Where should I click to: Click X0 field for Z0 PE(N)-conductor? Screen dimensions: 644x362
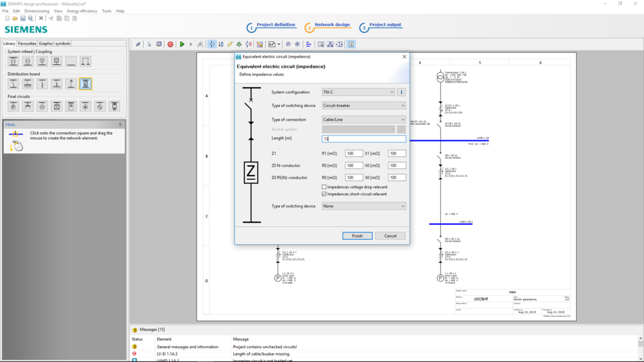[397, 178]
